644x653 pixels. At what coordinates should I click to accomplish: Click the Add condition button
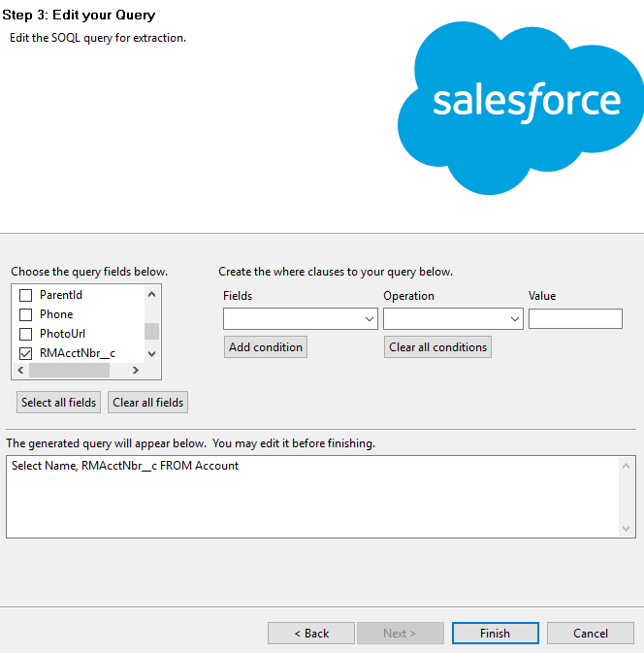(x=266, y=347)
